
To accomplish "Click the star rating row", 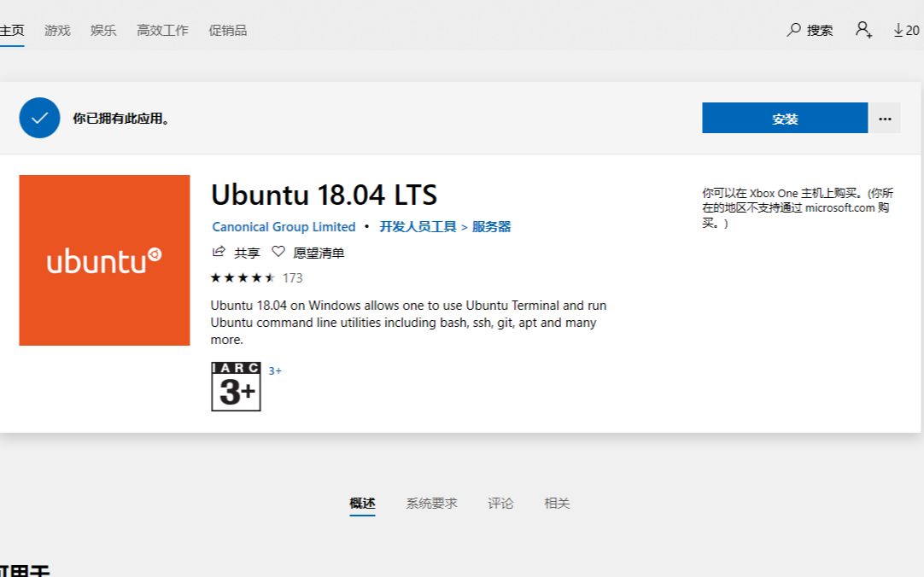I will (x=243, y=277).
